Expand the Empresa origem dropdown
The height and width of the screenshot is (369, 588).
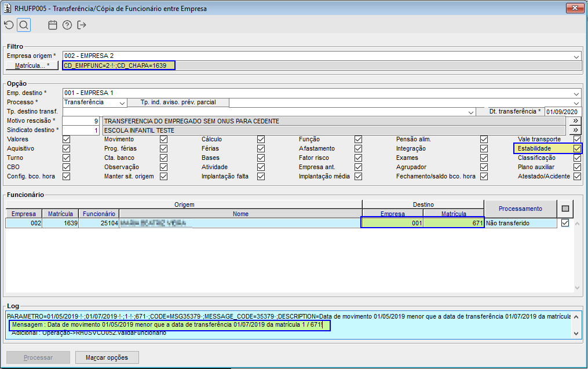click(576, 56)
